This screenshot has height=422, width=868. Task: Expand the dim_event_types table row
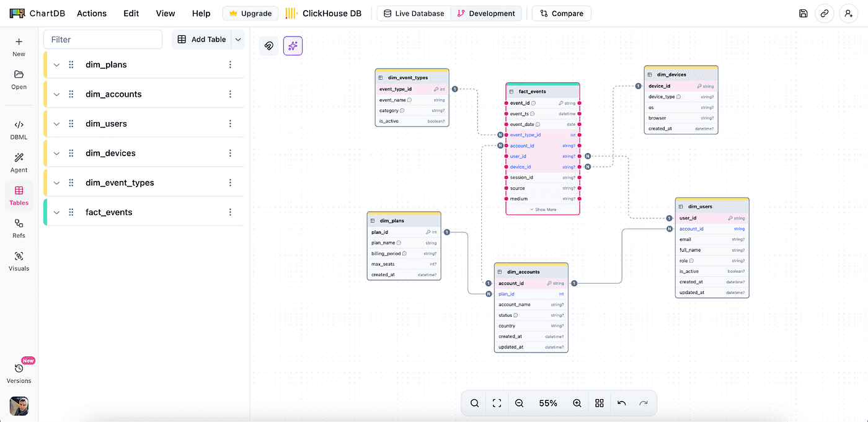(x=56, y=183)
